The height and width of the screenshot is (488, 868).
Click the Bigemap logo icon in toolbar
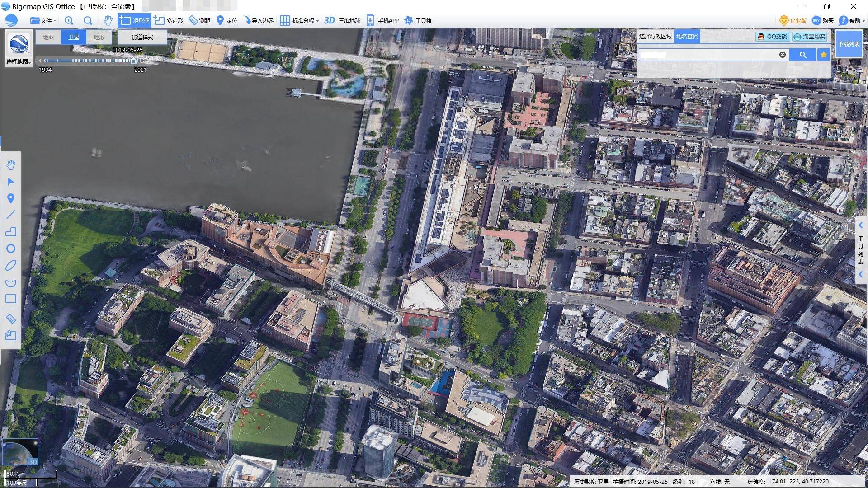11,20
